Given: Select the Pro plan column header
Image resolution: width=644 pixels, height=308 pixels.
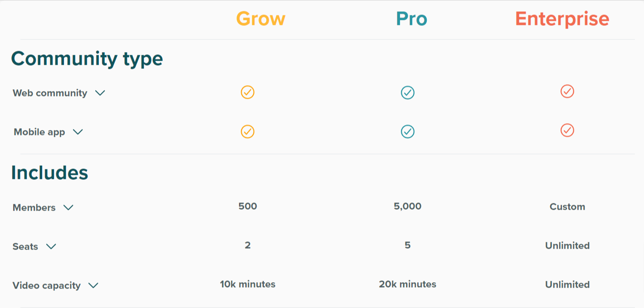Looking at the screenshot, I should [411, 19].
